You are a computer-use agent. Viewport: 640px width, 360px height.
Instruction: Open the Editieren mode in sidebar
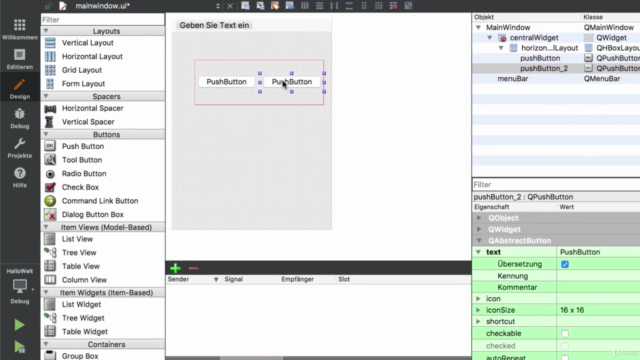point(20,59)
